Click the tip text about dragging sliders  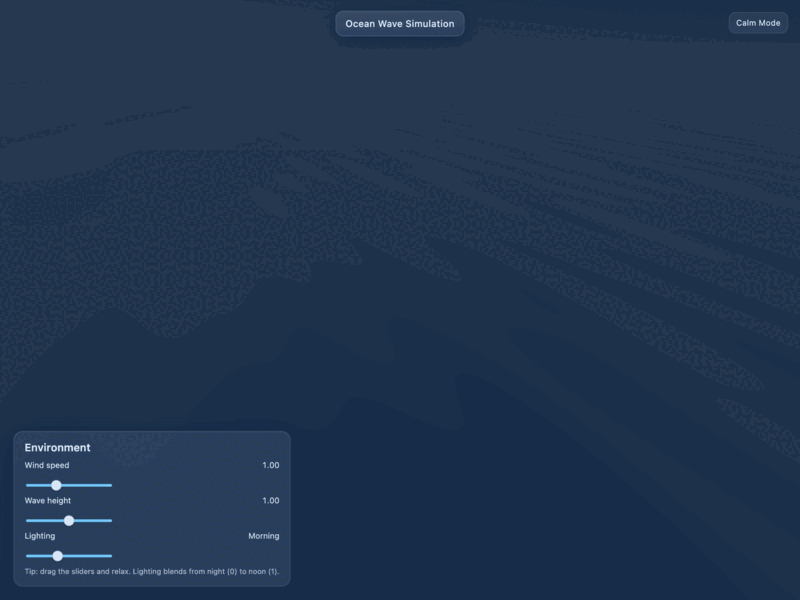[x=152, y=571]
